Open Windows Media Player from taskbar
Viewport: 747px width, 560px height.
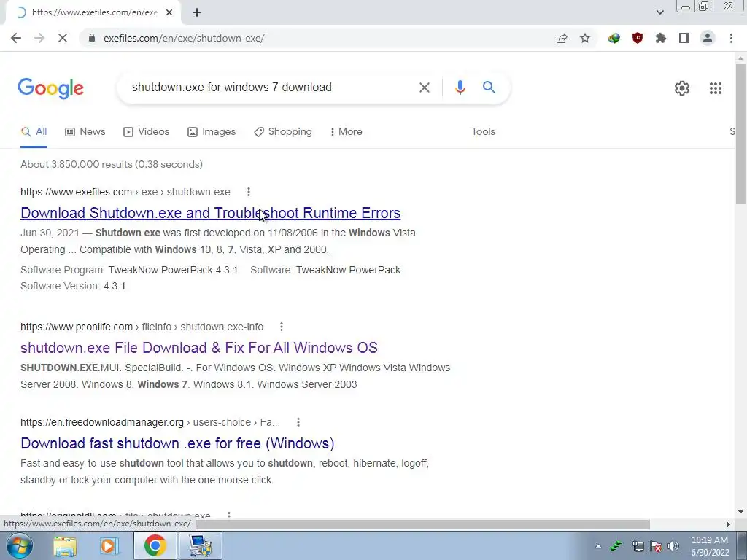[x=109, y=546]
